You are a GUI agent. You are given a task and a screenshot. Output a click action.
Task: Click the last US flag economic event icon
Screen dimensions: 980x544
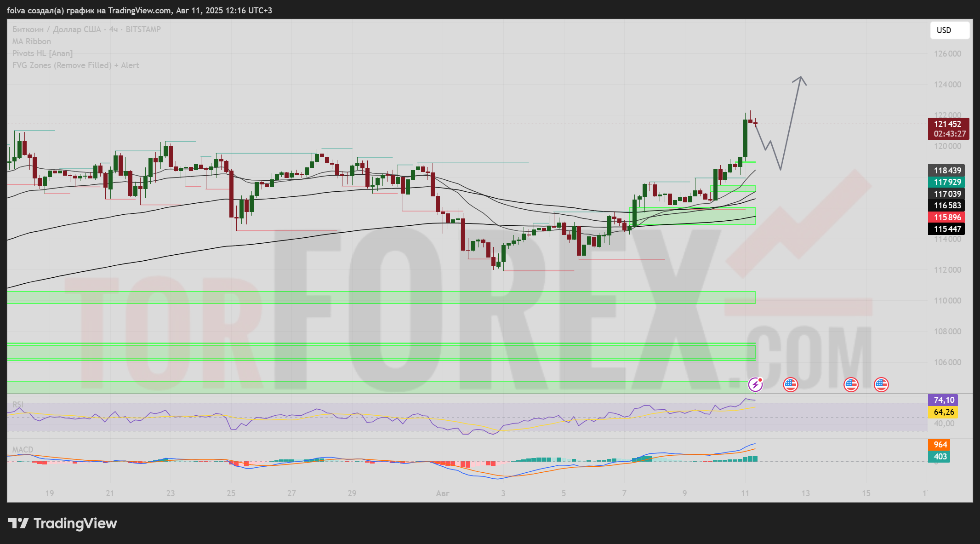[881, 384]
